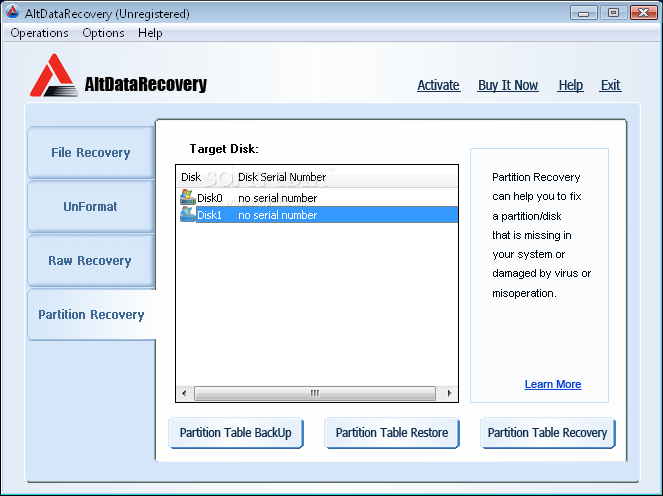Maximize the AltDataRecovery window
663x496 pixels.
614,13
